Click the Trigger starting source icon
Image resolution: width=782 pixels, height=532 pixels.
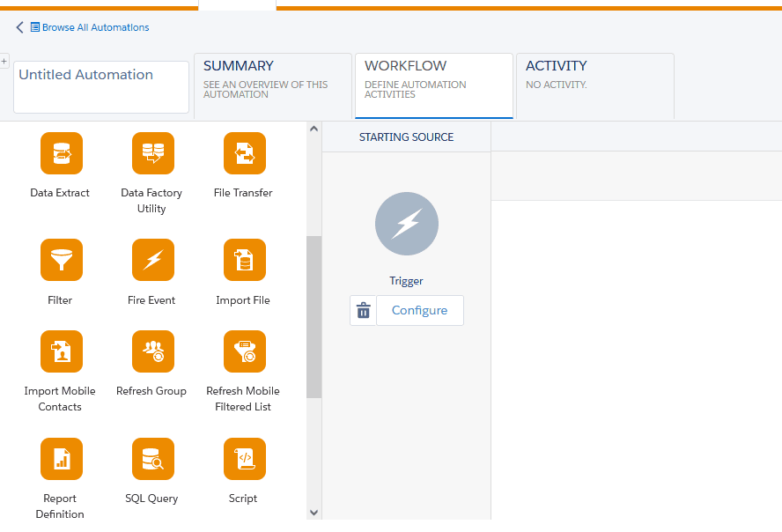406,224
